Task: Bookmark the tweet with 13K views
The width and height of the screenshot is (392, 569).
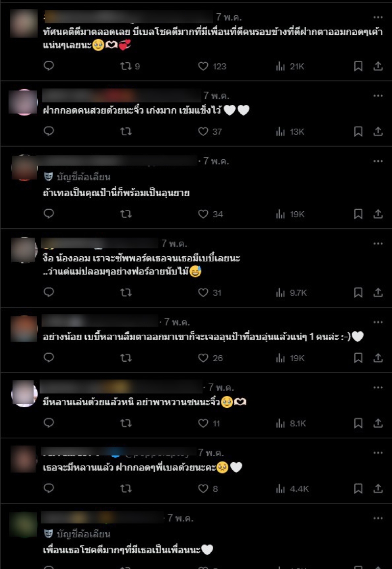Action: click(358, 131)
